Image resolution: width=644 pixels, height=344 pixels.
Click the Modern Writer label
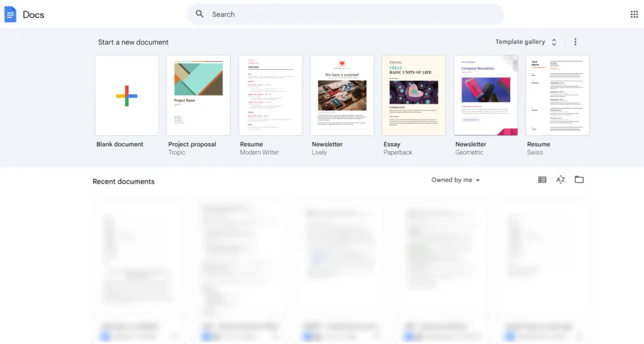pyautogui.click(x=259, y=152)
